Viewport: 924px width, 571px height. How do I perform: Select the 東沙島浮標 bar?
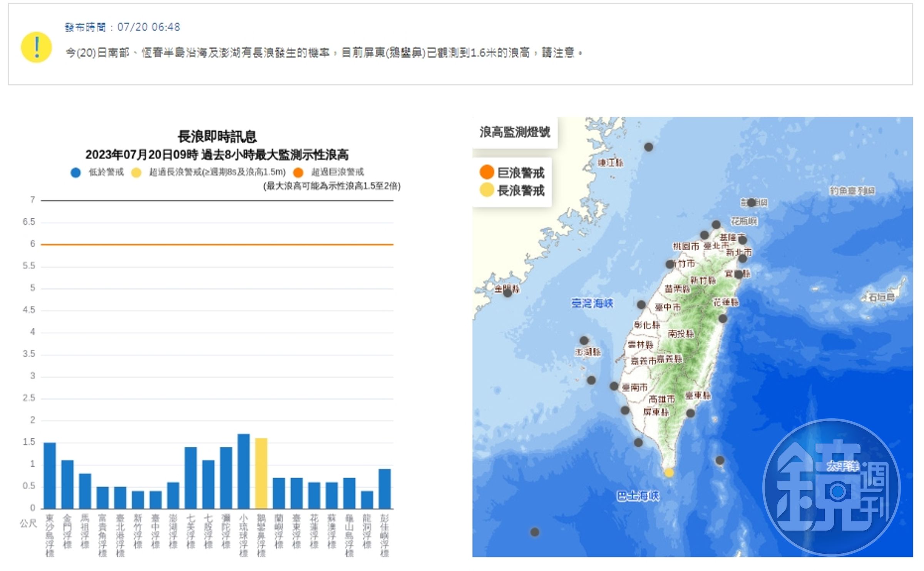pyautogui.click(x=50, y=476)
